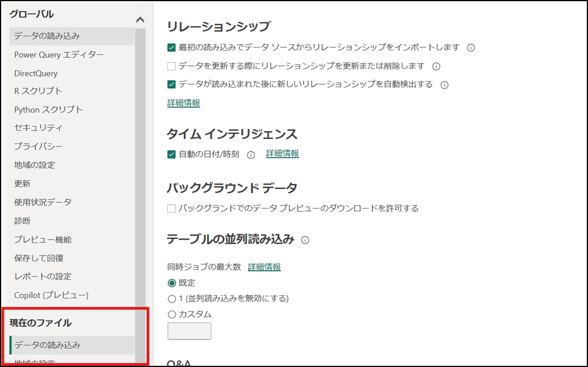Click info icon beside update or delete relationships option
The width and height of the screenshot is (588, 367).
coord(435,67)
